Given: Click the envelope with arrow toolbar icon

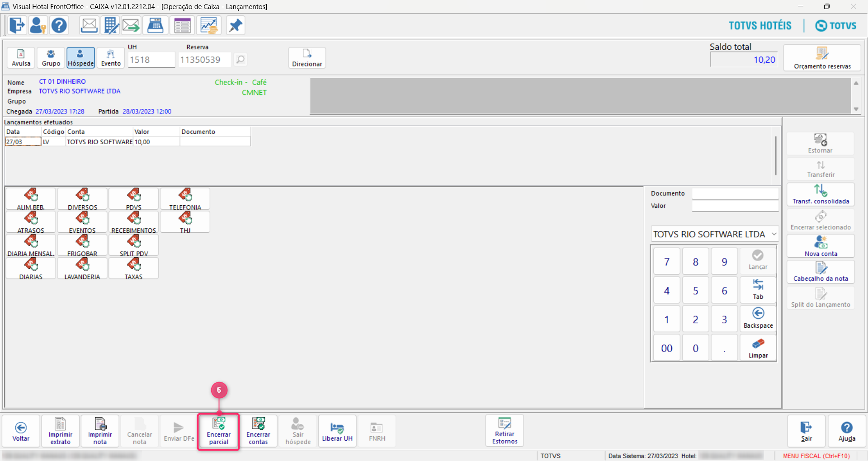Looking at the screenshot, I should click(x=131, y=25).
